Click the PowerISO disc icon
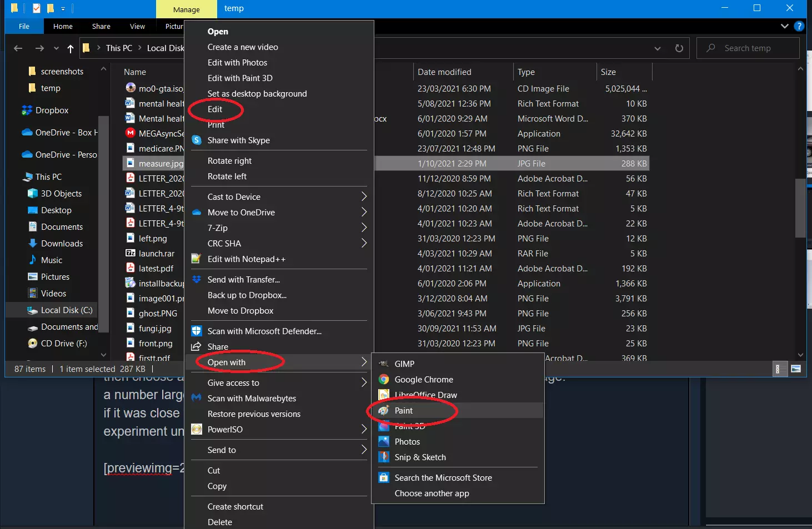 click(197, 429)
